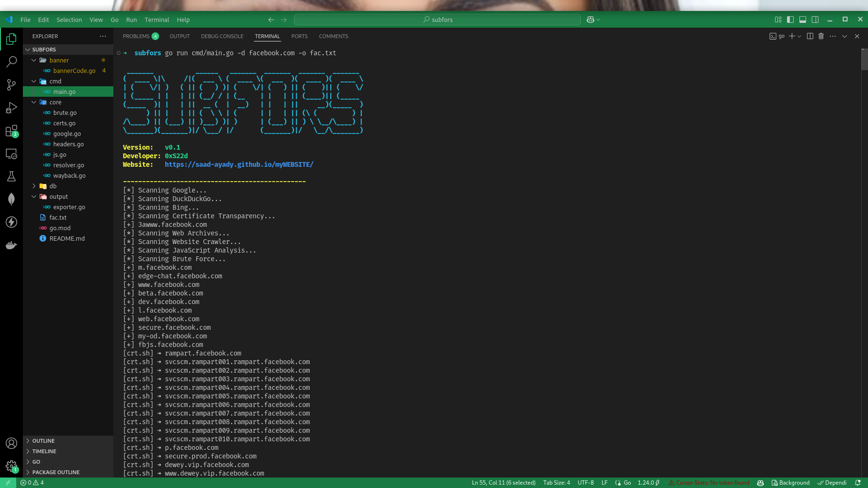Click the Background status bar item
Viewport: 868px width, 488px height.
point(791,483)
